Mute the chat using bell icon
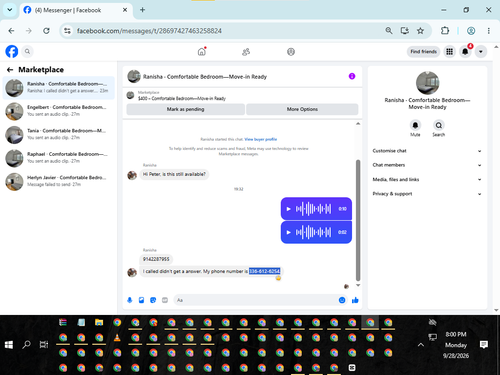 pos(415,125)
